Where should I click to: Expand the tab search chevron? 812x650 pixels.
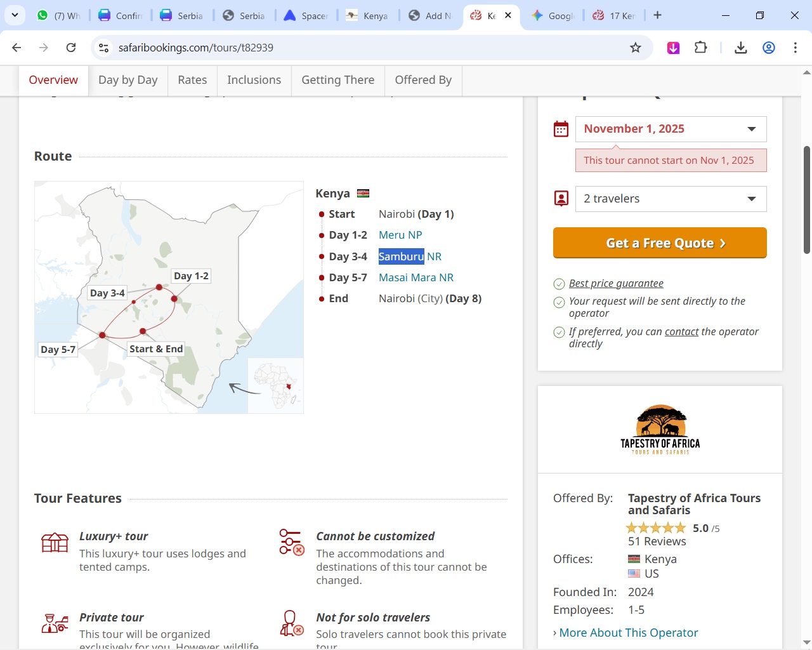click(15, 15)
